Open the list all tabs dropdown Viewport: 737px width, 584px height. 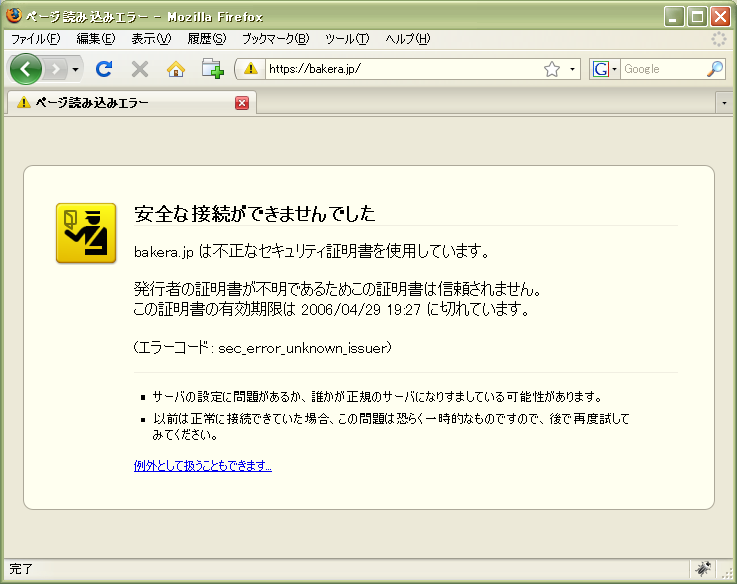pyautogui.click(x=724, y=103)
